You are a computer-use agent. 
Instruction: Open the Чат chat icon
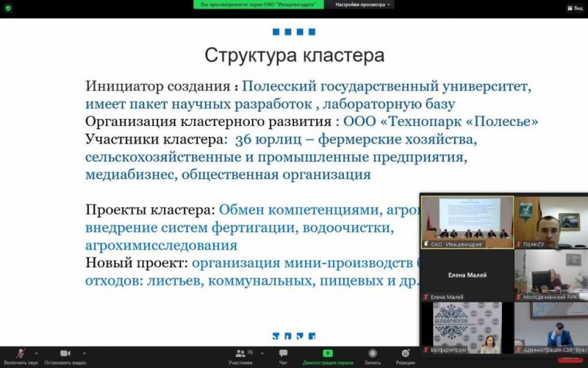[283, 353]
